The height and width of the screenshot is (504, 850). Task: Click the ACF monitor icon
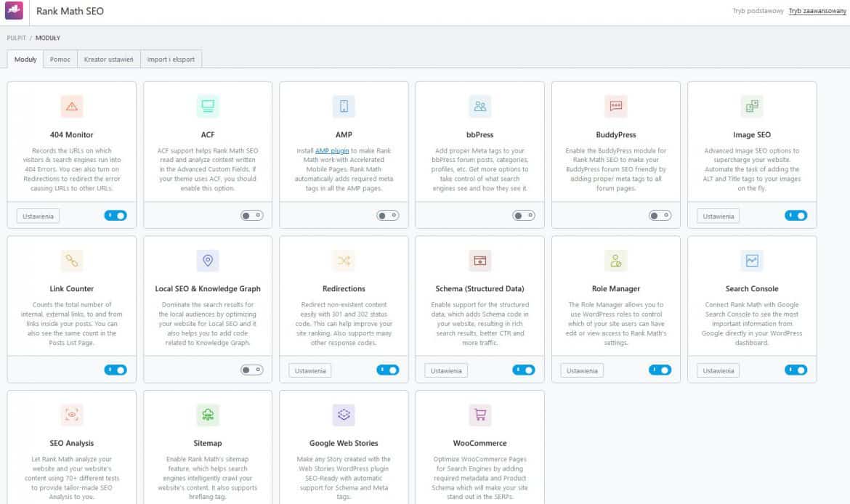coord(208,106)
